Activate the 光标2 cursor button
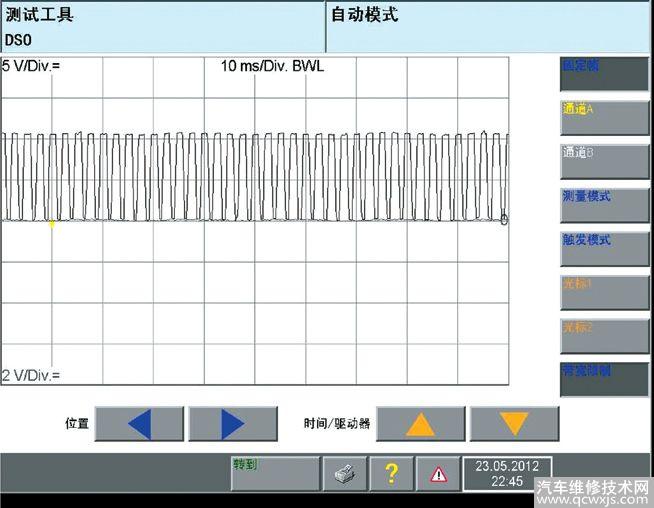Image resolution: width=654 pixels, height=508 pixels. point(604,336)
